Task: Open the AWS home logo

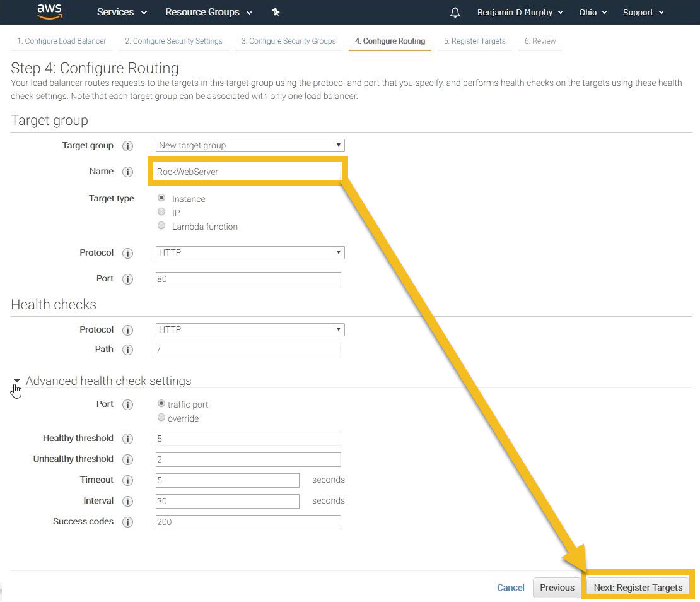Action: 49,11
